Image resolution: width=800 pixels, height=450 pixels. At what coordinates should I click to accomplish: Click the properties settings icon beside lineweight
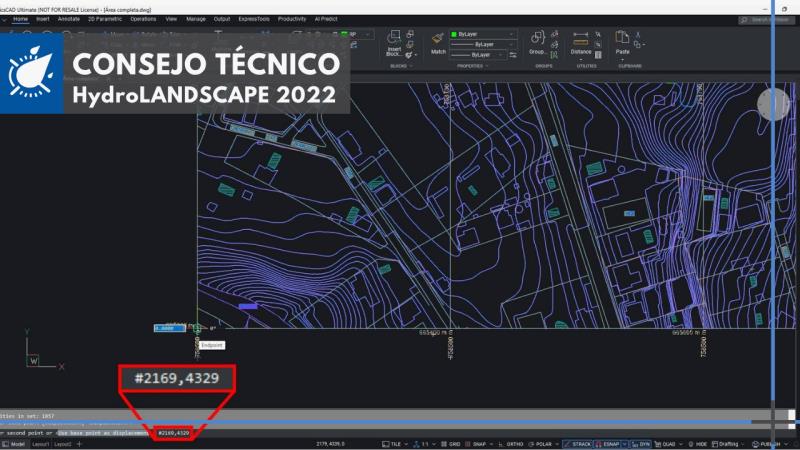[x=513, y=55]
